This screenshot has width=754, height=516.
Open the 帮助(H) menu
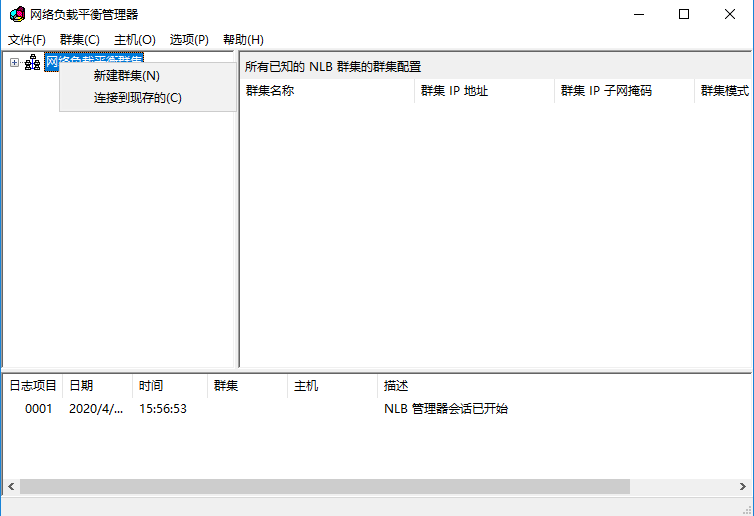pos(243,39)
